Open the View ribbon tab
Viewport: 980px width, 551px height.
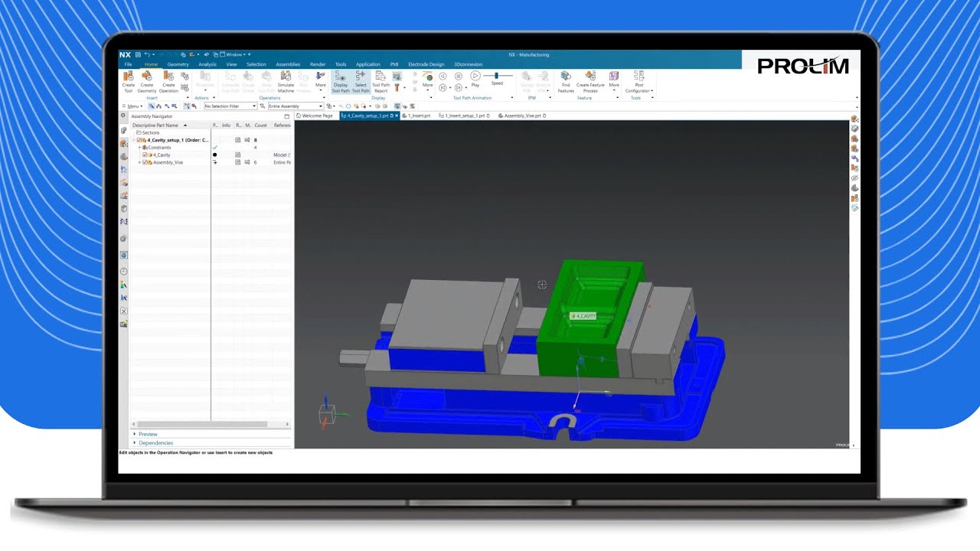pos(231,64)
